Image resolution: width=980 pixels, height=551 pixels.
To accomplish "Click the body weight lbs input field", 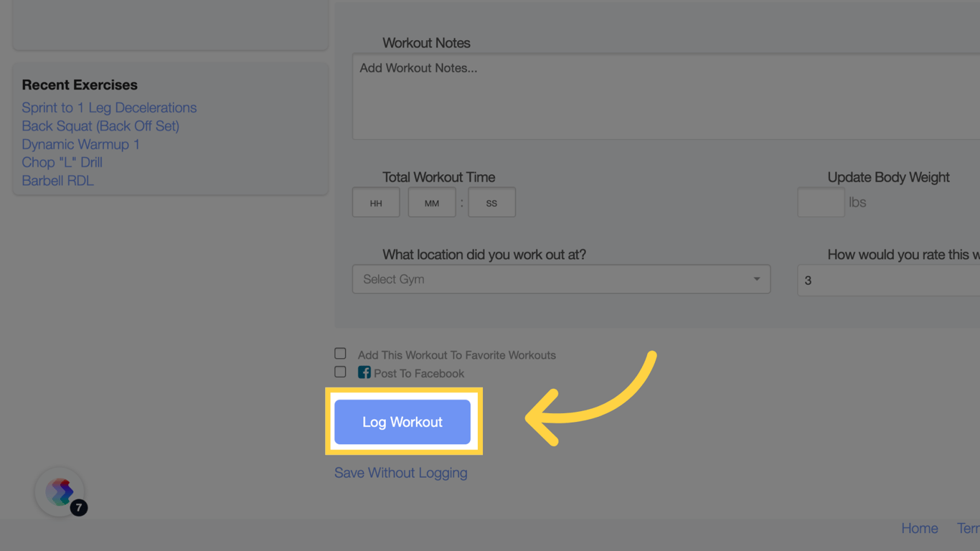I will 820,202.
